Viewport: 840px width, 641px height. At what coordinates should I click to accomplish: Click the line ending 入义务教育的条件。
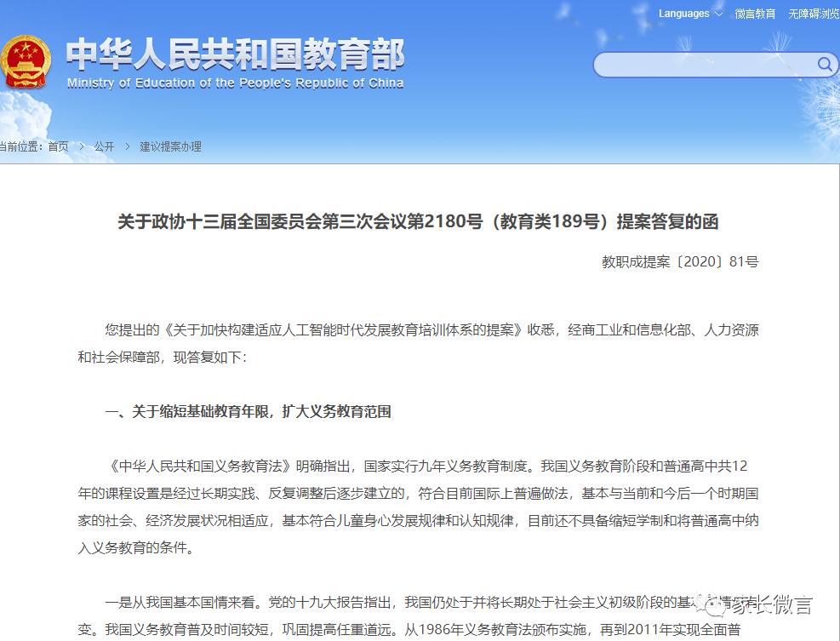(x=136, y=547)
